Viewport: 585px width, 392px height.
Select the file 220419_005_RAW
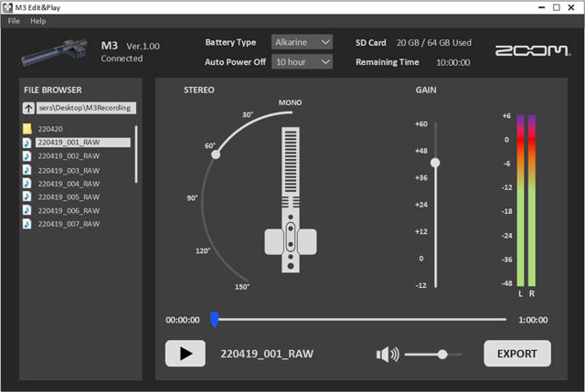click(69, 197)
